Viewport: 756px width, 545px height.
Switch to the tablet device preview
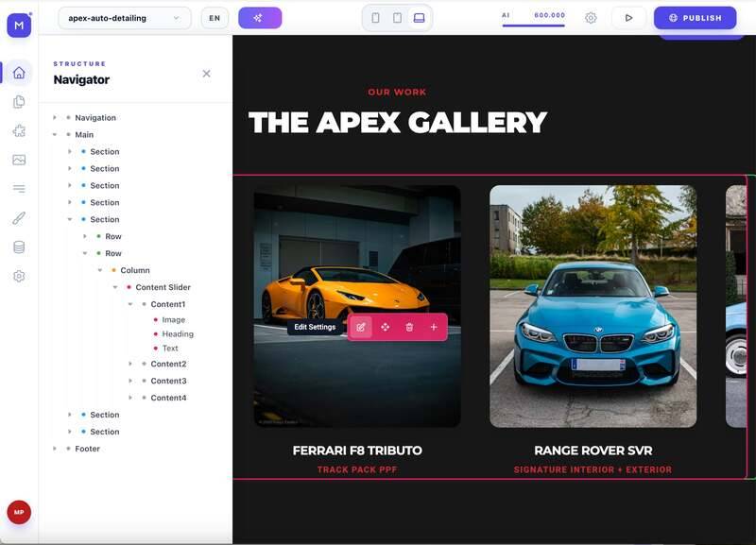click(397, 18)
